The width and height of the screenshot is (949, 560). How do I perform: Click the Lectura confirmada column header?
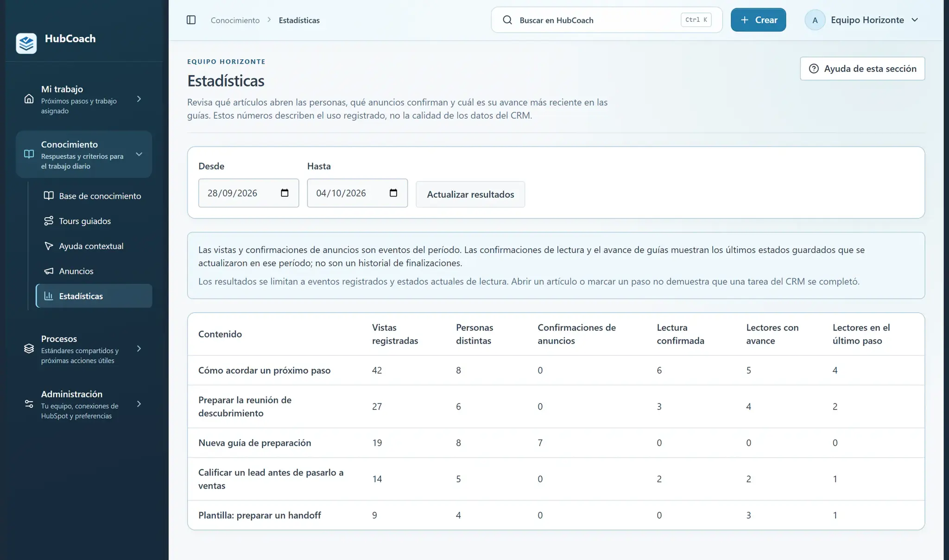click(680, 334)
